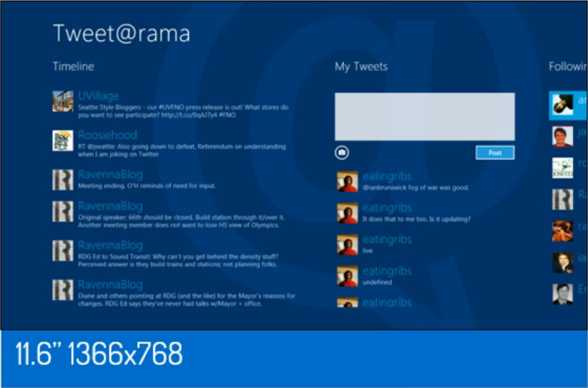
Task: Click eatingribs name above 'Is it updating?' tweet
Action: pyautogui.click(x=387, y=208)
